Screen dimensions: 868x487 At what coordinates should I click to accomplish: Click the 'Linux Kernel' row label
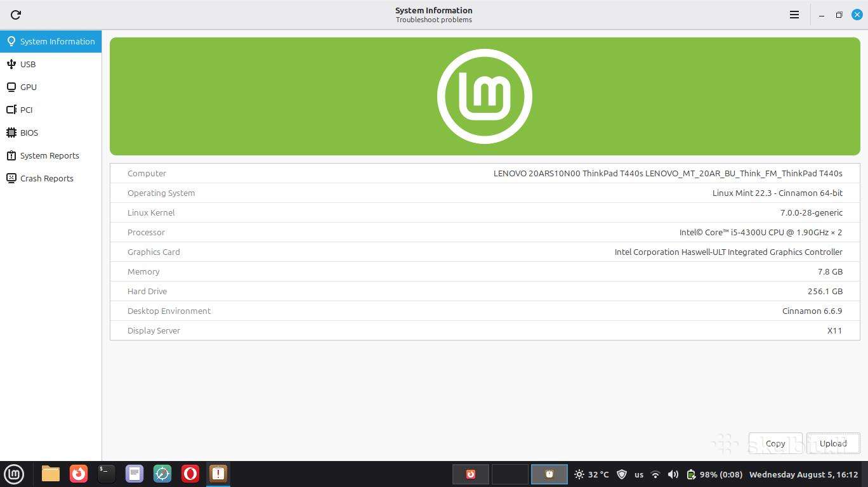click(151, 212)
